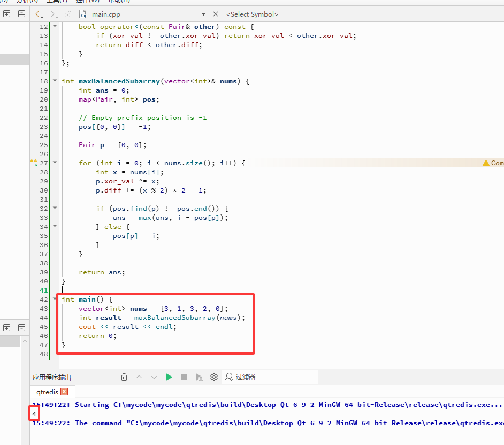Zoom in output text with plus
The width and height of the screenshot is (504, 445).
pyautogui.click(x=325, y=377)
